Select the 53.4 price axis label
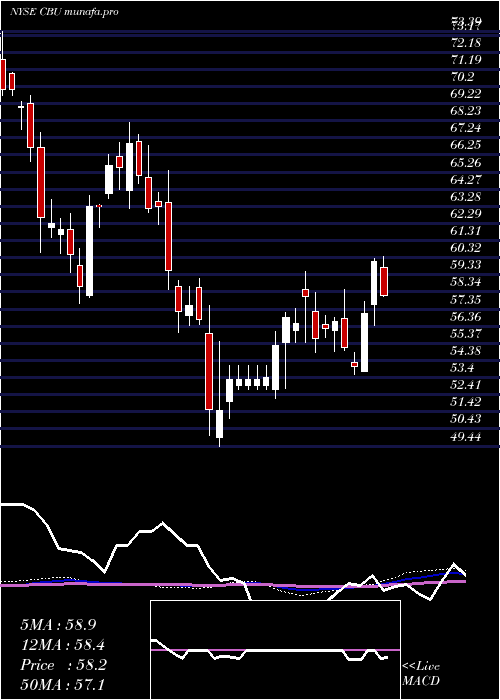This screenshot has height=700, width=500. point(463,368)
